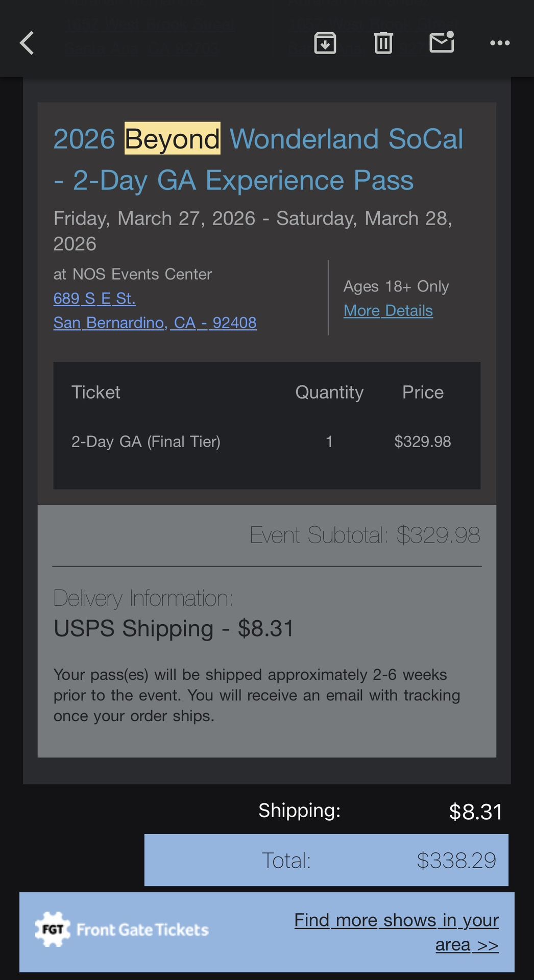Tap the back chevron at top left

27,43
